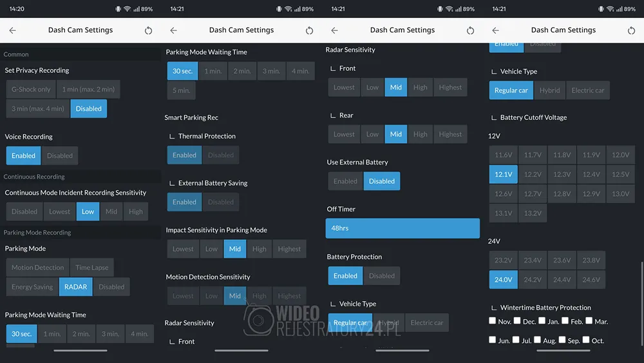Set privacy recording to 3 min (max. 4 min)
The image size is (644, 363).
pyautogui.click(x=38, y=109)
